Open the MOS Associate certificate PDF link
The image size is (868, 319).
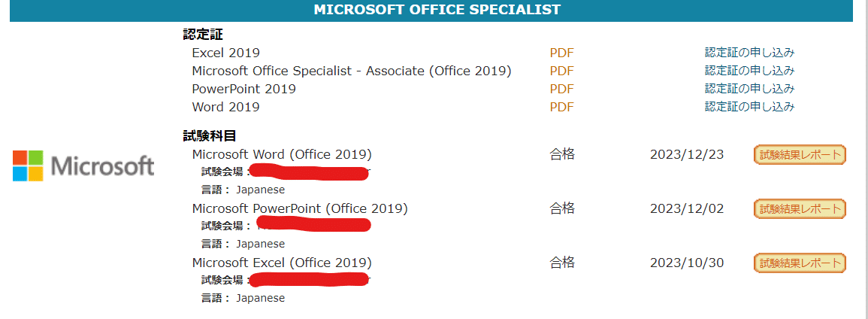[561, 71]
